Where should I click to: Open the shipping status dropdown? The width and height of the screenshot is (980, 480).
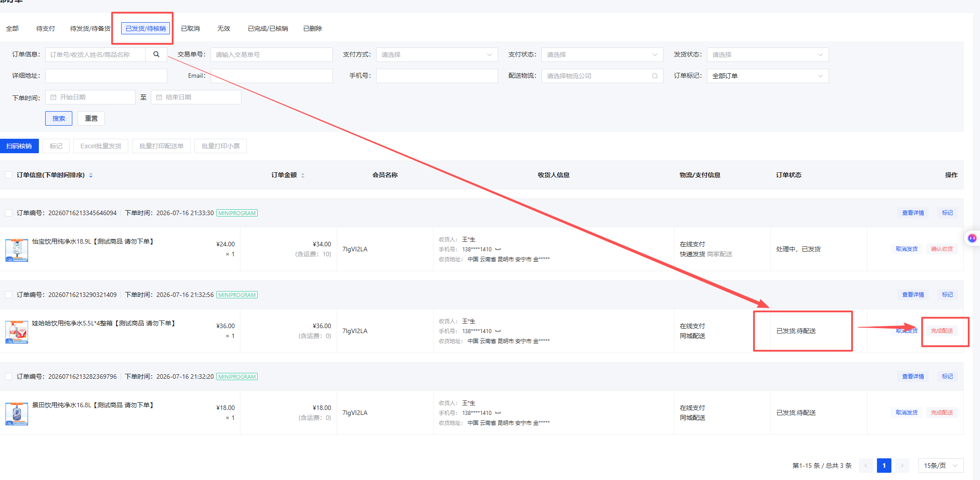[x=768, y=55]
